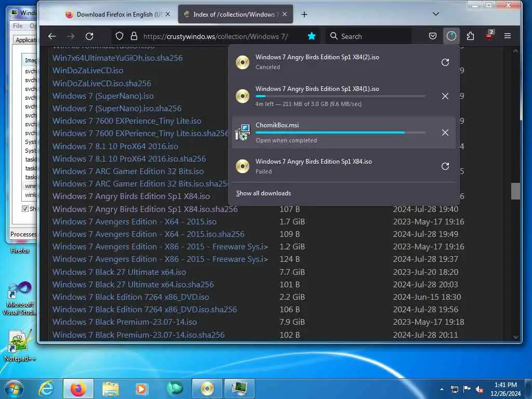The width and height of the screenshot is (532, 399).
Task: Save page to Pocket icon
Action: coord(433,36)
